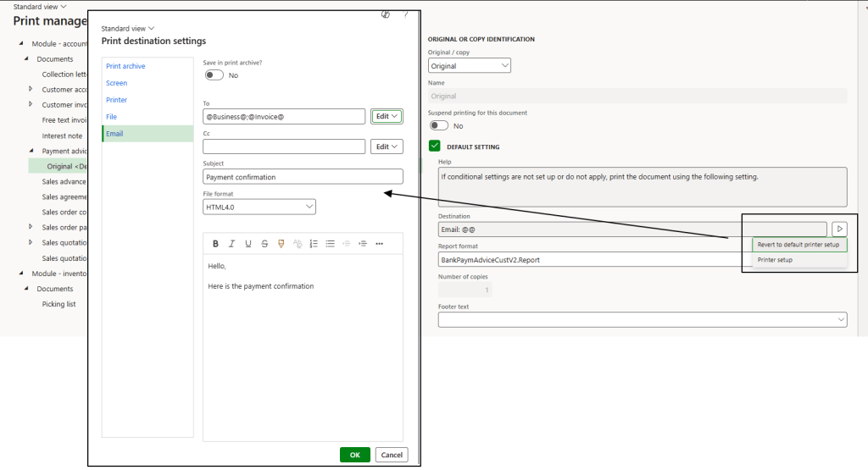
Task: Click into the Subject text field
Action: point(303,177)
